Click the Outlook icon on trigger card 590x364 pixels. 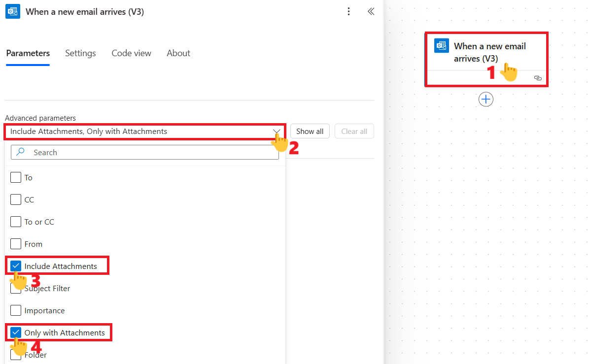point(441,46)
